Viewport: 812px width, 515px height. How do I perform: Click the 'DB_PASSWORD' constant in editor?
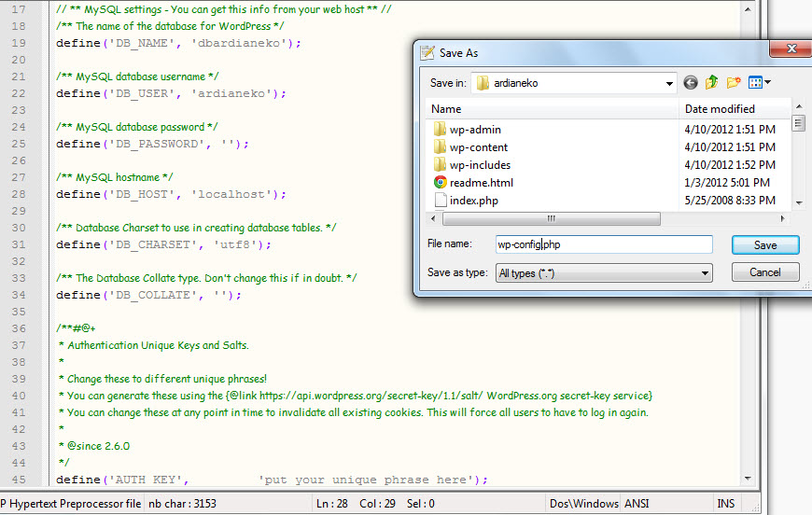click(157, 144)
